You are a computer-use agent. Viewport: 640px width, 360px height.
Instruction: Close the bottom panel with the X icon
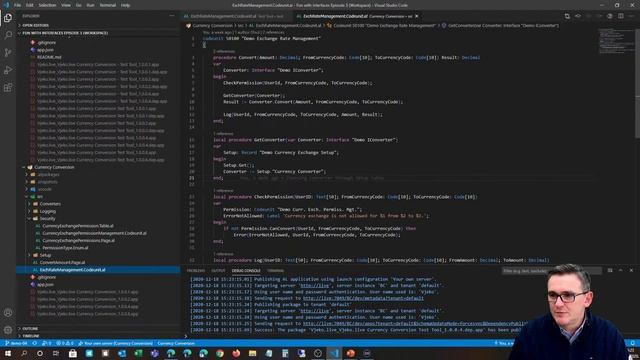631,270
